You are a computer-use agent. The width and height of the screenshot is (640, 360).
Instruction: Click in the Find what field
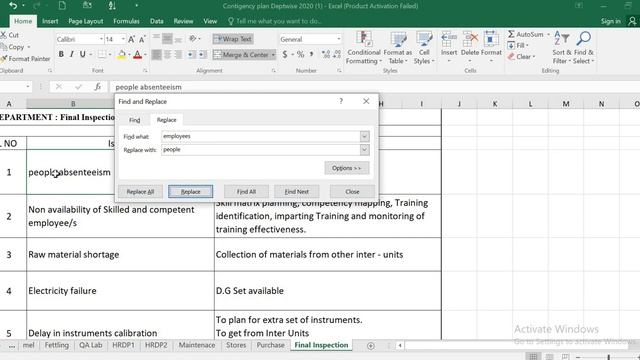[261, 136]
